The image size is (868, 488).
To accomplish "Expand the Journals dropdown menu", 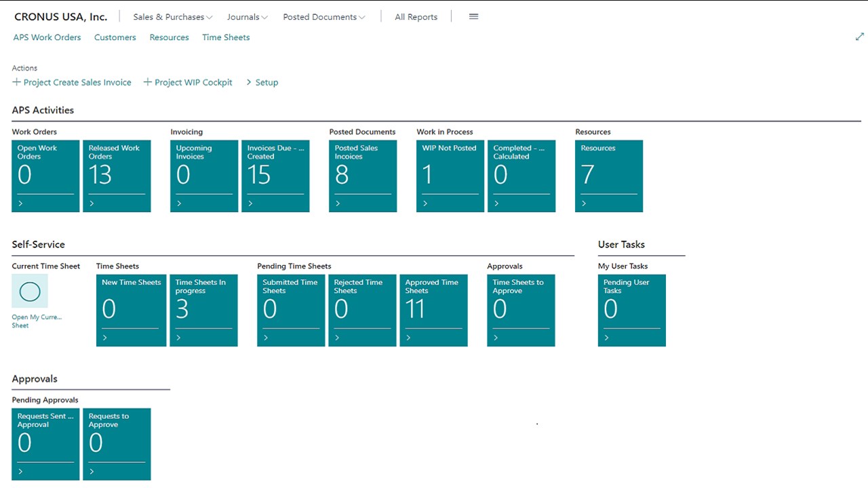I will tap(247, 17).
